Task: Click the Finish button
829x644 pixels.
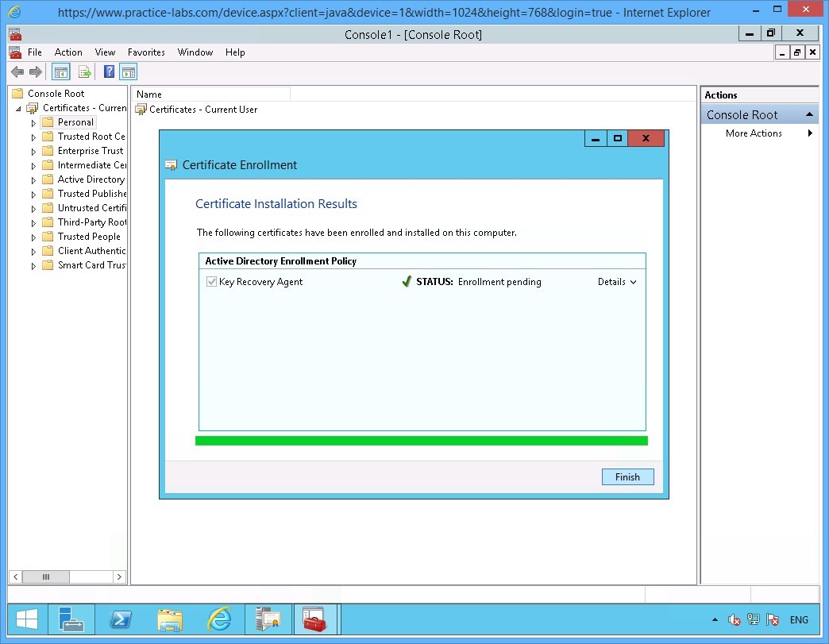Action: point(627,476)
